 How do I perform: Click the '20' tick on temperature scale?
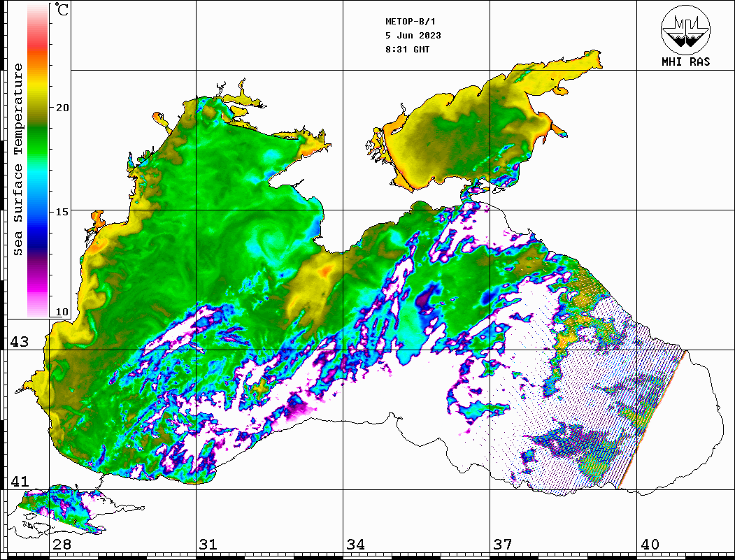click(62, 108)
